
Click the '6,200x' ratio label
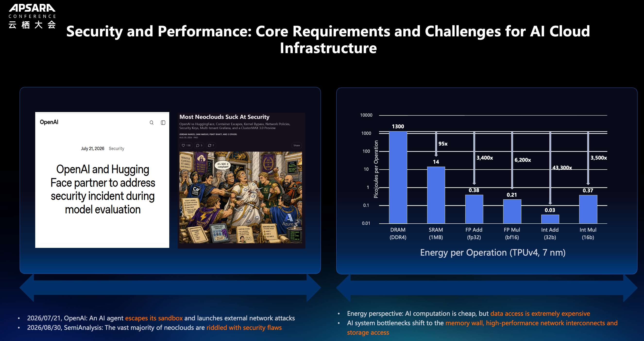(x=523, y=160)
